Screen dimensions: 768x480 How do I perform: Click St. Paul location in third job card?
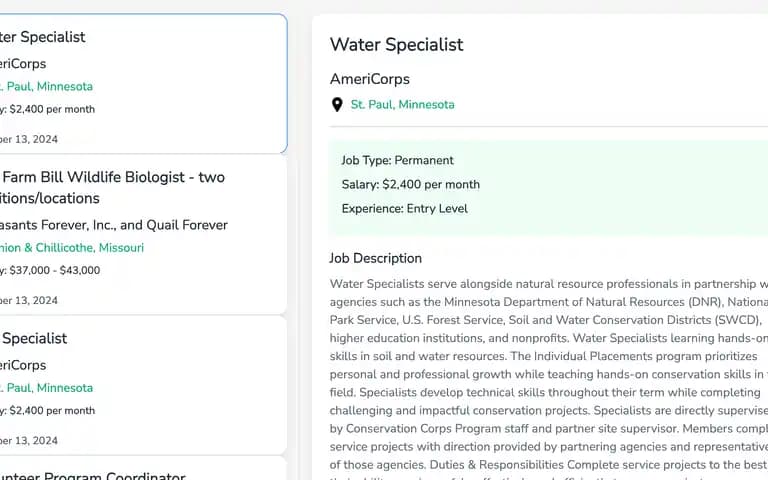tap(47, 387)
